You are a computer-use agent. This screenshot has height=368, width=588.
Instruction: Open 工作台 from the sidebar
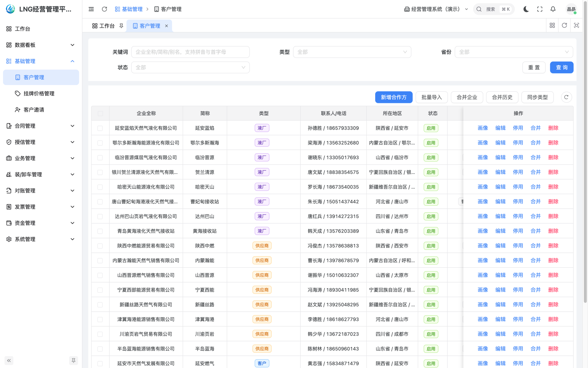[41, 29]
